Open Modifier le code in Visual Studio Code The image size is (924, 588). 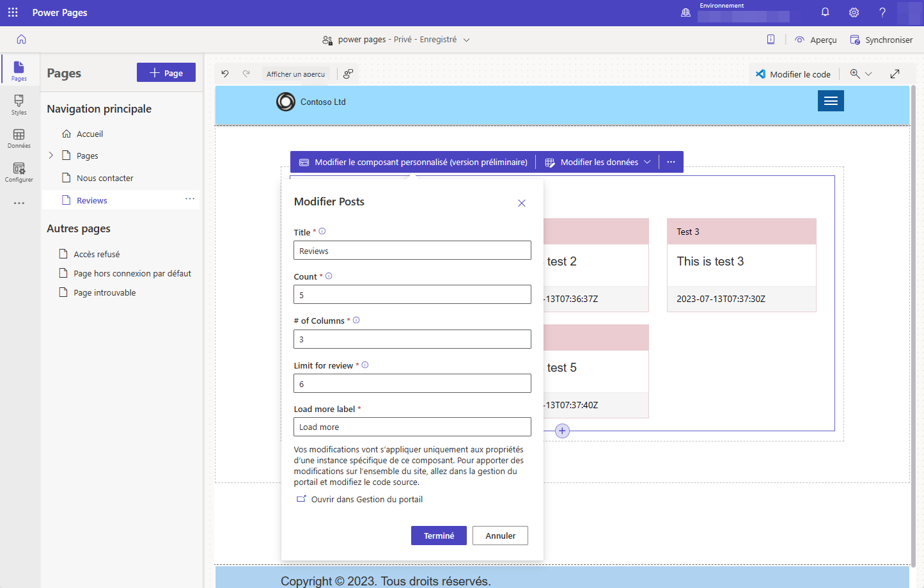[793, 74]
